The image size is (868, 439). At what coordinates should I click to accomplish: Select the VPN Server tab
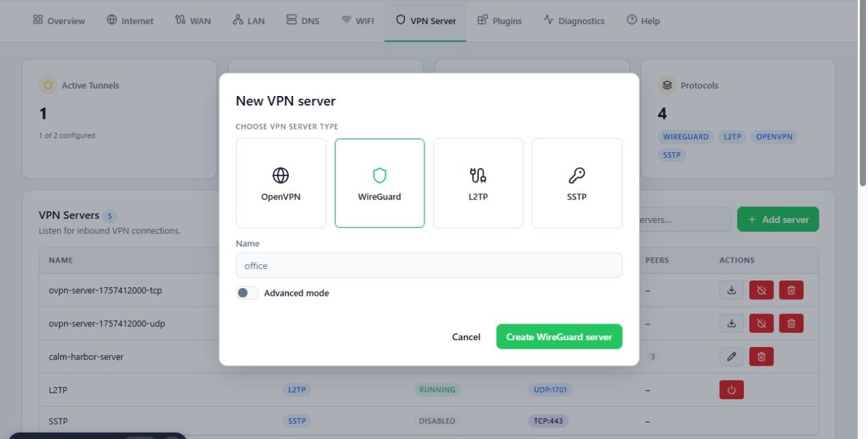coord(425,21)
